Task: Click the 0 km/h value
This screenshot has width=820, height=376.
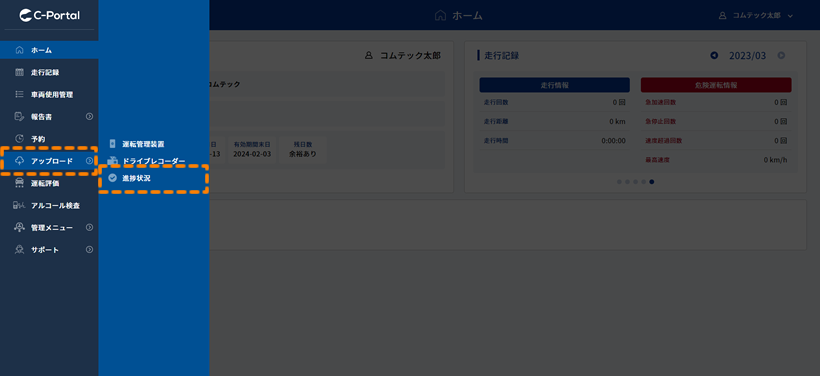Action: pos(775,160)
